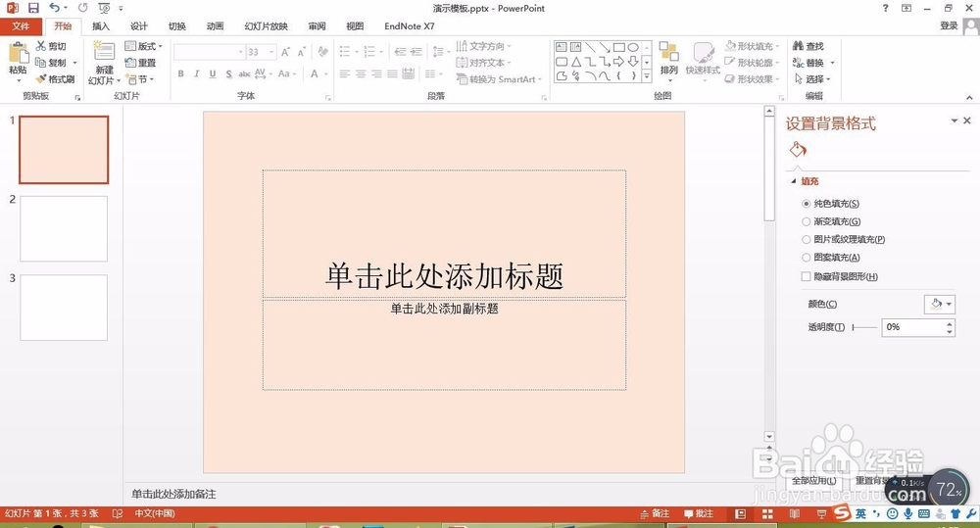Open the 版式 layout dropdown
Image resolution: width=980 pixels, height=528 pixels.
tap(144, 46)
